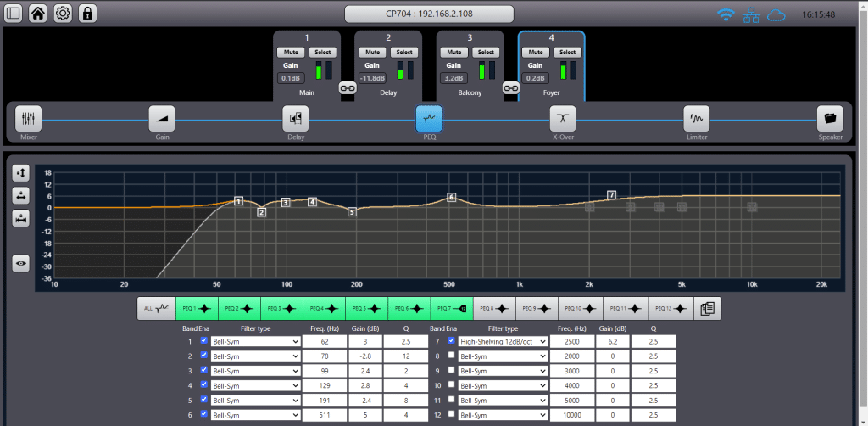
Task: Open band 11 filter type dropdown
Action: 504,401
